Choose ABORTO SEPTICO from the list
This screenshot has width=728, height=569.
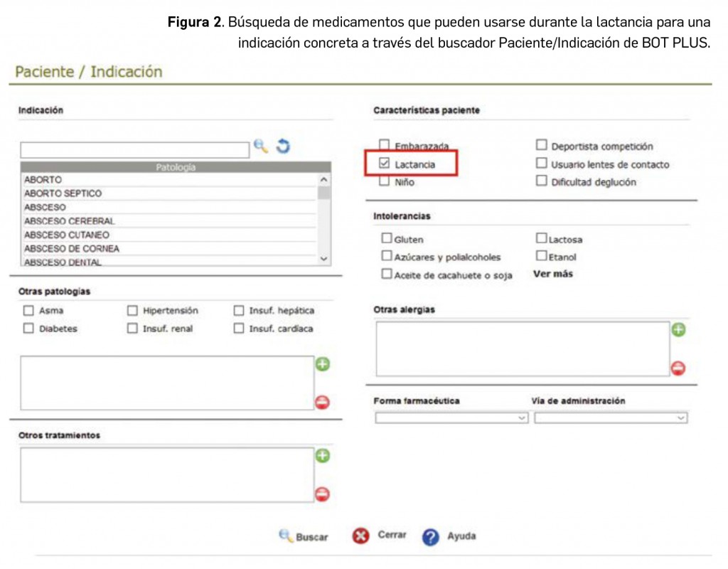pos(63,193)
